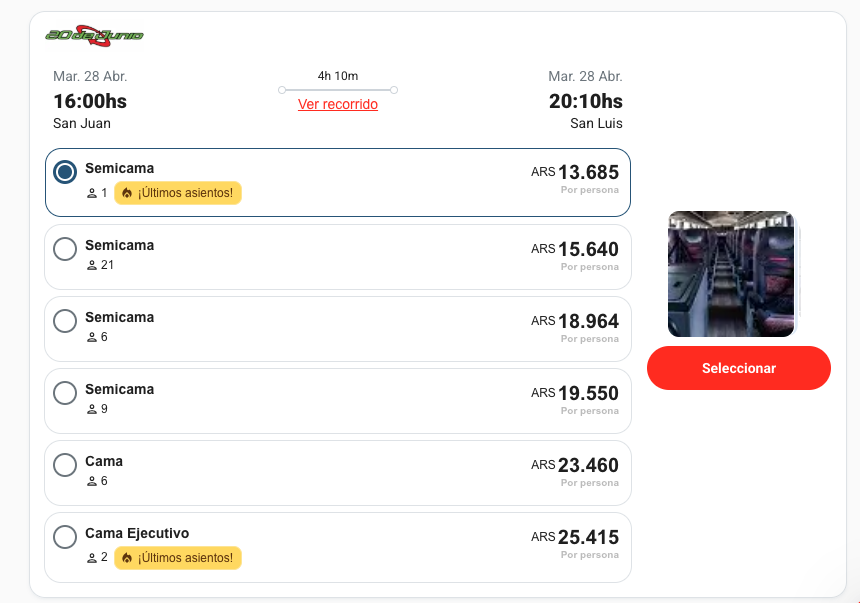Select the Semicama option priced ARS 18.964
Viewport: 860px width, 603px height.
click(x=65, y=321)
